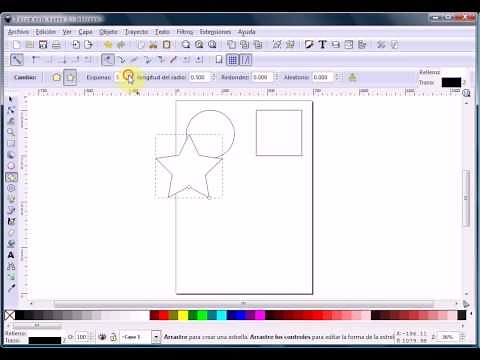Import a file into document
The image size is (480, 360).
76,44
